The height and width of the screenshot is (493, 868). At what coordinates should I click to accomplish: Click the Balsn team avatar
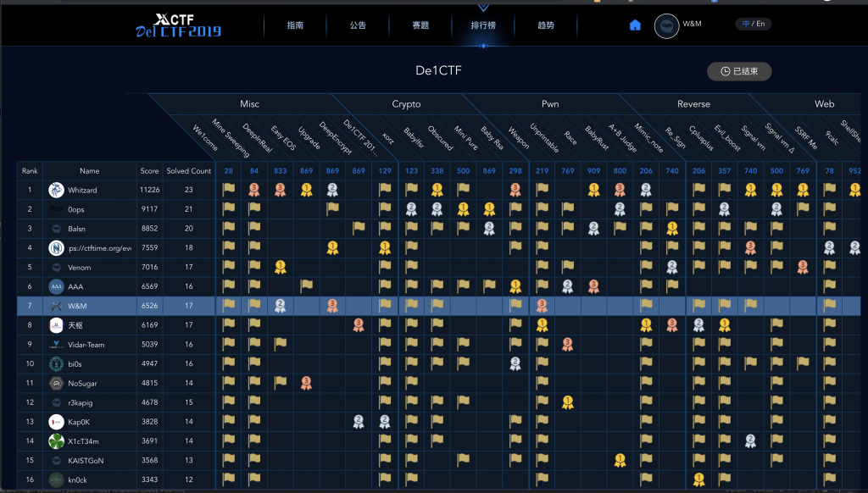point(56,229)
